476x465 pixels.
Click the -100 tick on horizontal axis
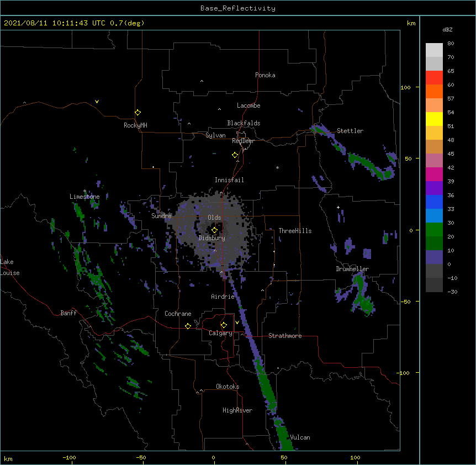coord(69,457)
